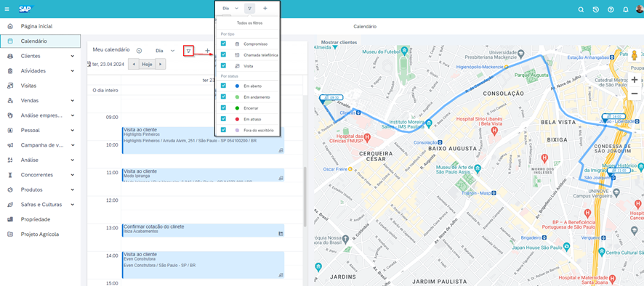Uncheck the Compromisso type filter
644x286 pixels.
pyautogui.click(x=223, y=44)
